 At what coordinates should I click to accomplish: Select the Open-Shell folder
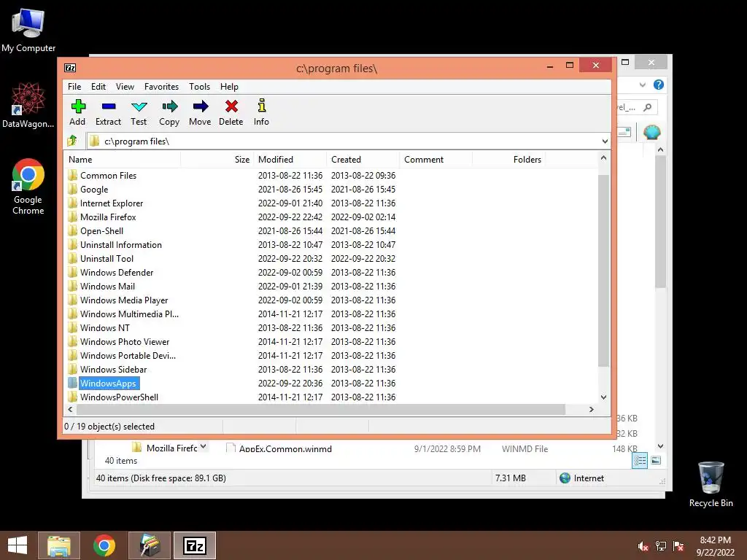click(x=101, y=231)
